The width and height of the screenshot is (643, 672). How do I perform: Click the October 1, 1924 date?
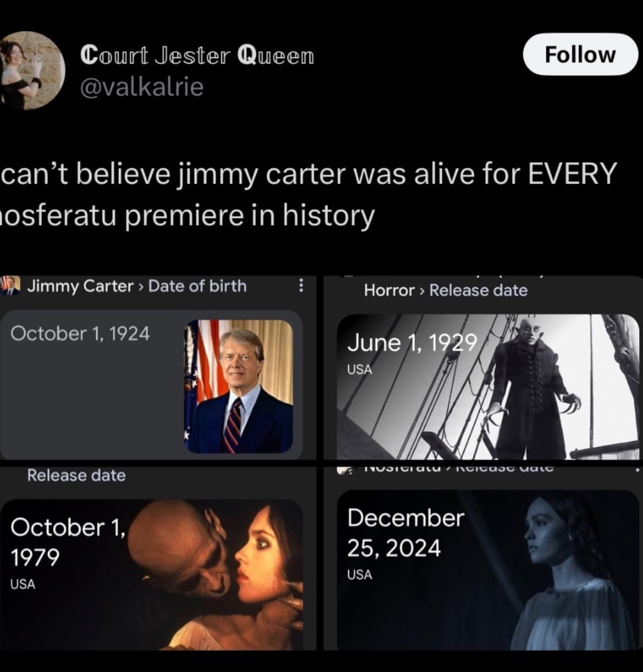click(80, 334)
